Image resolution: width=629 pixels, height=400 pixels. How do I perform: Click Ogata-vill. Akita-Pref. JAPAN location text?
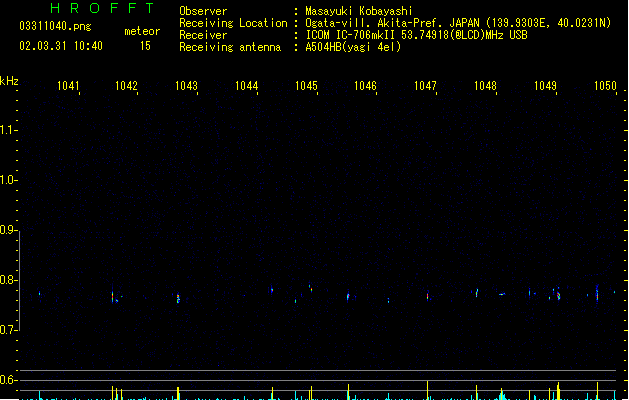click(x=458, y=23)
